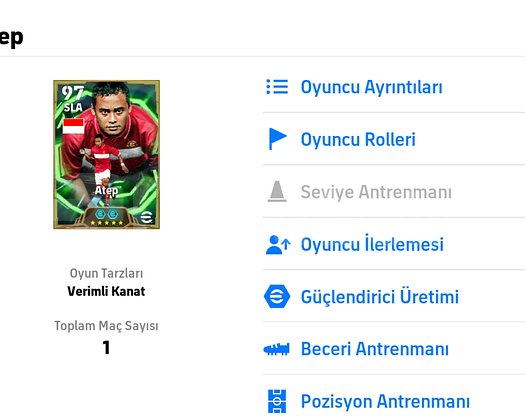The height and width of the screenshot is (420, 525).
Task: Click the cone icon for Seviye Antrenmanı
Action: coord(277,192)
